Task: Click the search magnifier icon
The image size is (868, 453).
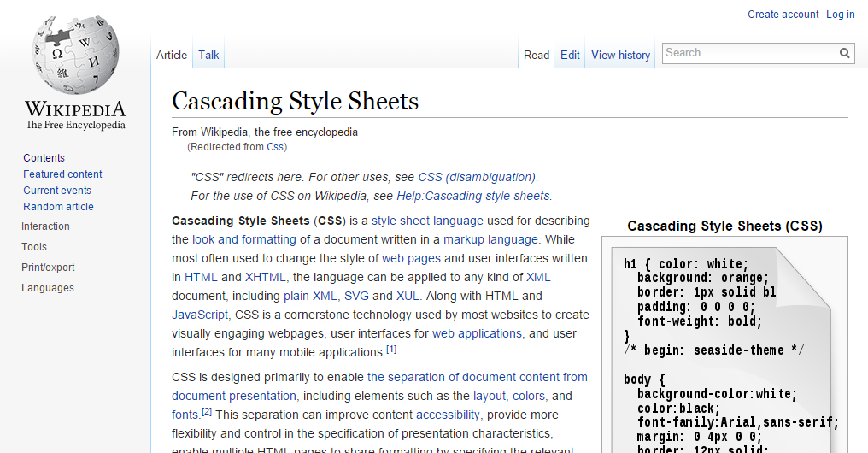Action: pyautogui.click(x=844, y=53)
